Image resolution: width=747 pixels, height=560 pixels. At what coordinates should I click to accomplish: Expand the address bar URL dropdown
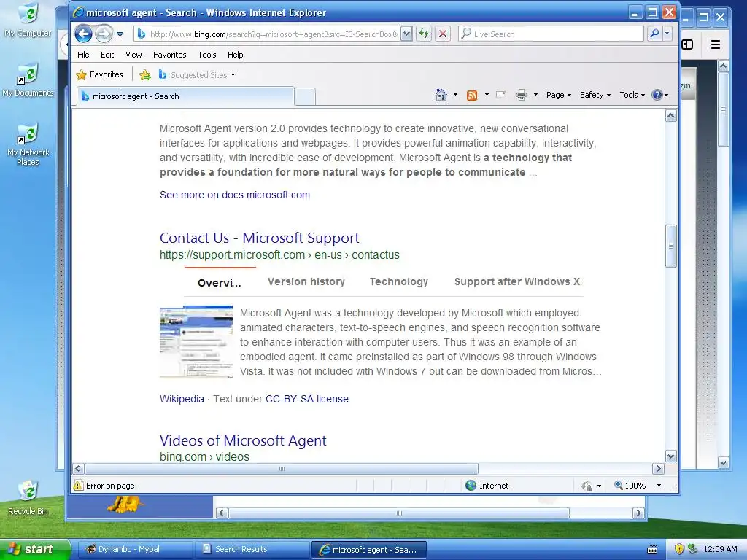point(406,34)
